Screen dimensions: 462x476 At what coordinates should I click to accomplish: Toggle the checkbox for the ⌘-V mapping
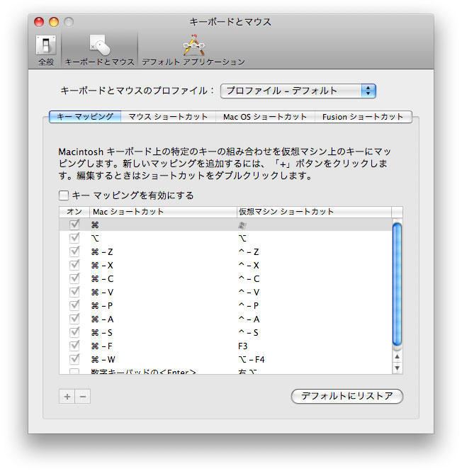pos(74,292)
